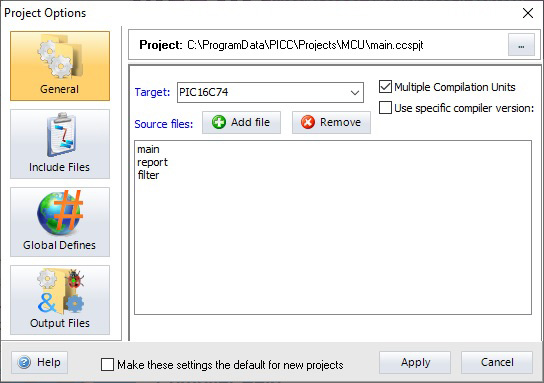Image resolution: width=544 pixels, height=383 pixels.
Task: Close the Project Options dialog
Action: pos(528,13)
